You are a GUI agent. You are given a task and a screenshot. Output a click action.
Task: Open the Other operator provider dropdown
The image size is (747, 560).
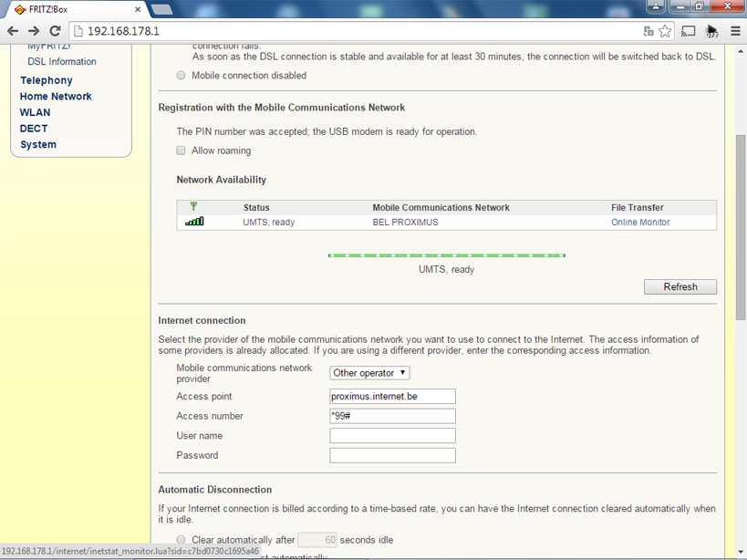pos(369,373)
